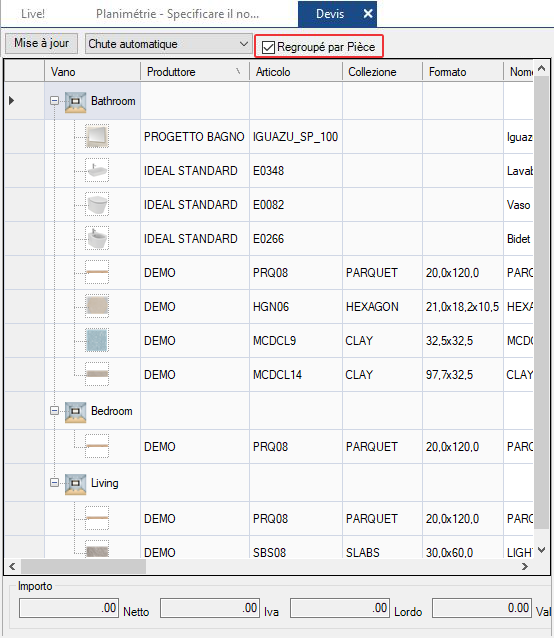Click the 21,0x18,2x10,5 format cell
554x638 pixels.
tap(463, 307)
